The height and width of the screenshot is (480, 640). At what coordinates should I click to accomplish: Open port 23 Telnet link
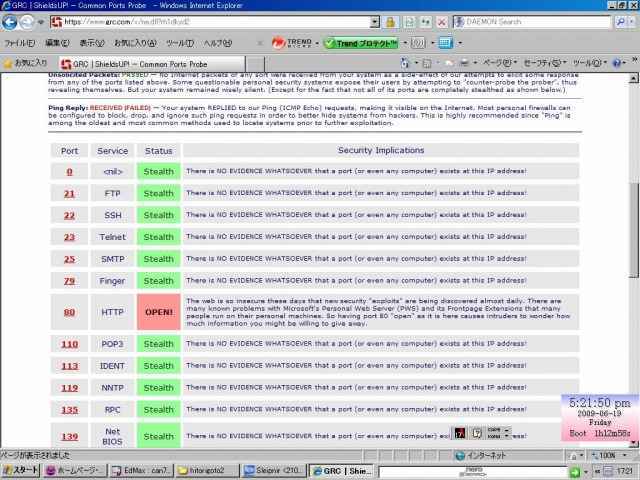pos(69,237)
